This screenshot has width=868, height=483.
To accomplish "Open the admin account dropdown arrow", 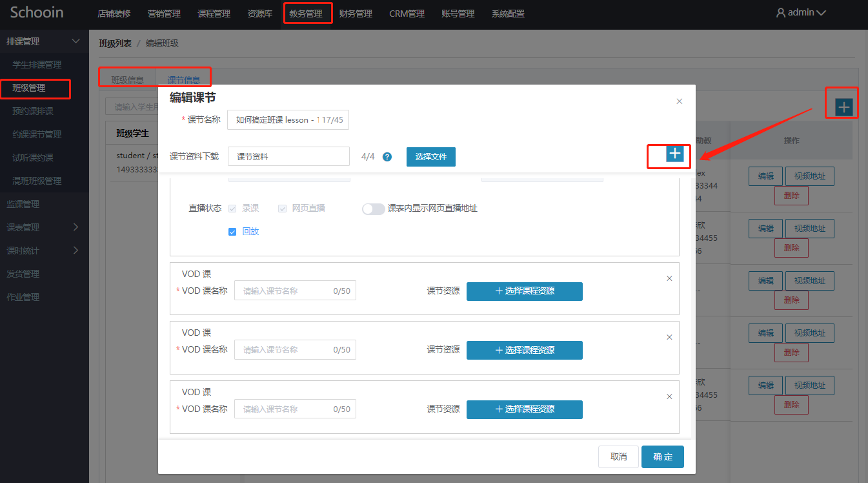I will [x=821, y=13].
